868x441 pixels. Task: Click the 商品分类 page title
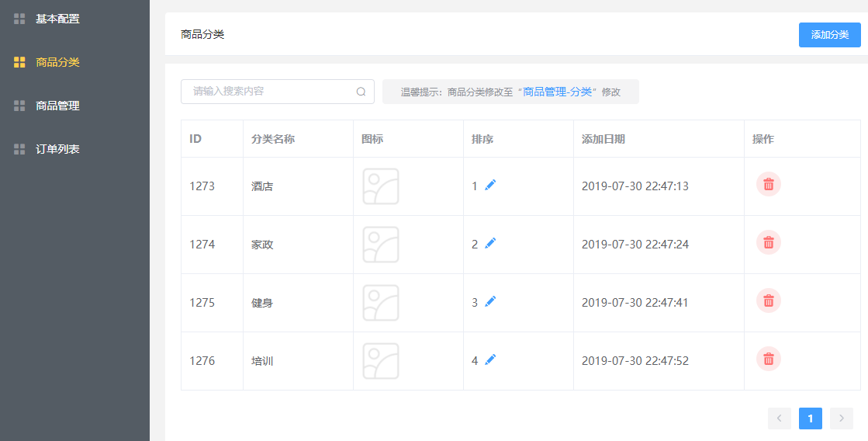(202, 34)
